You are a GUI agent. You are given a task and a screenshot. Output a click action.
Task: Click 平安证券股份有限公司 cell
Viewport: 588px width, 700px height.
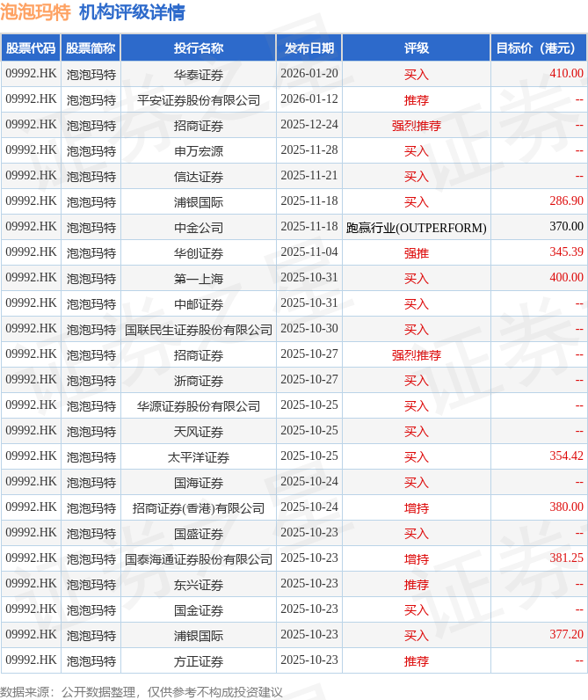199,99
